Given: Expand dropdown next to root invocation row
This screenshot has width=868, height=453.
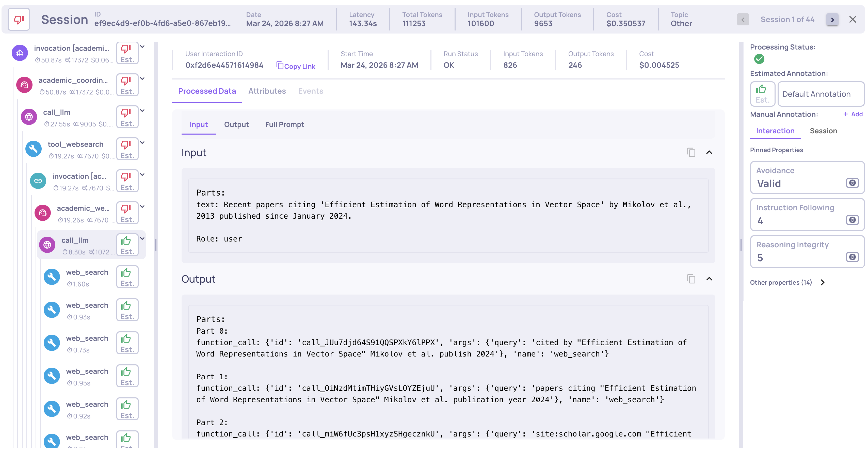Looking at the screenshot, I should 142,47.
